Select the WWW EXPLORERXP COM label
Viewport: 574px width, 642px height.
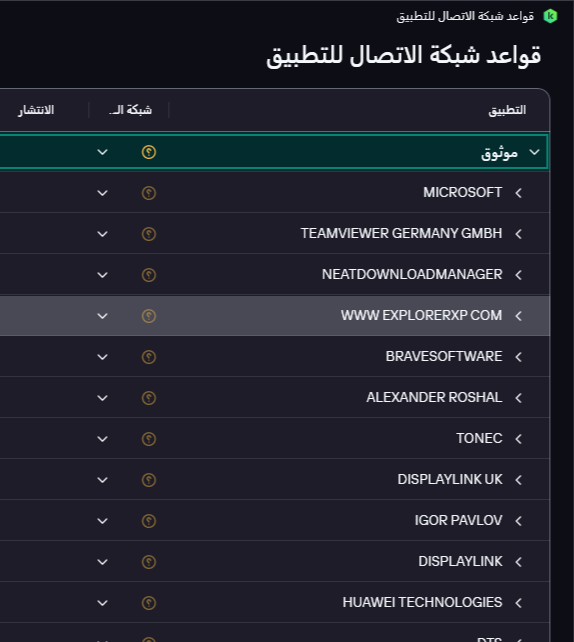point(421,315)
